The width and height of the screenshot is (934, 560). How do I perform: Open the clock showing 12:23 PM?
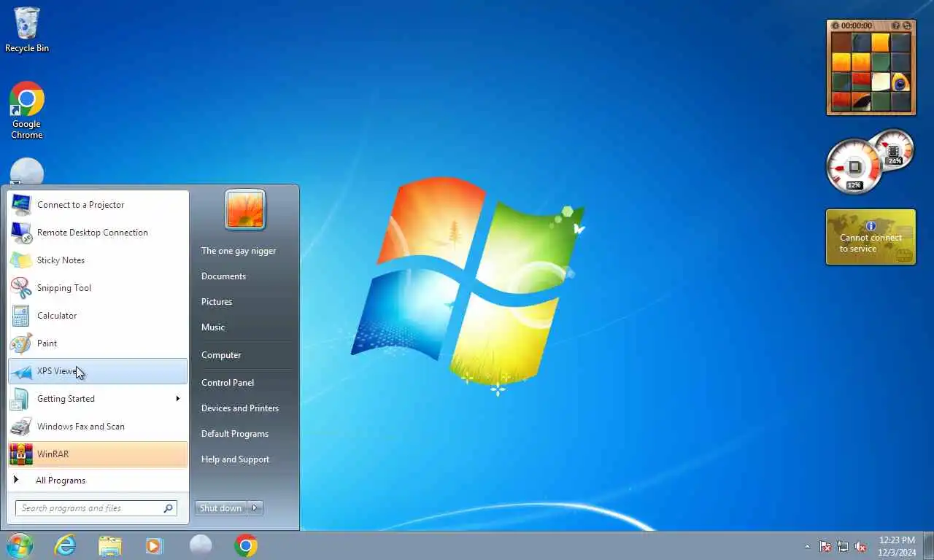[897, 546]
